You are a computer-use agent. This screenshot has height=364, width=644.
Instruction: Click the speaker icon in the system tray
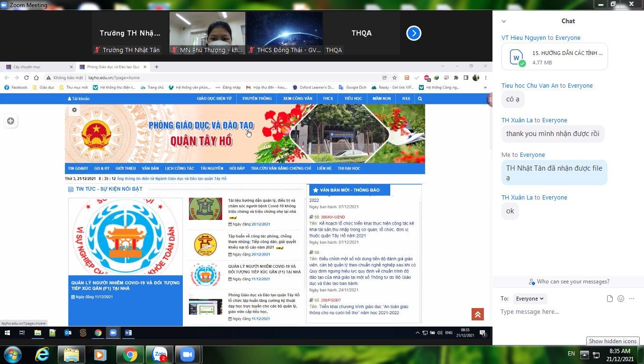click(x=440, y=333)
